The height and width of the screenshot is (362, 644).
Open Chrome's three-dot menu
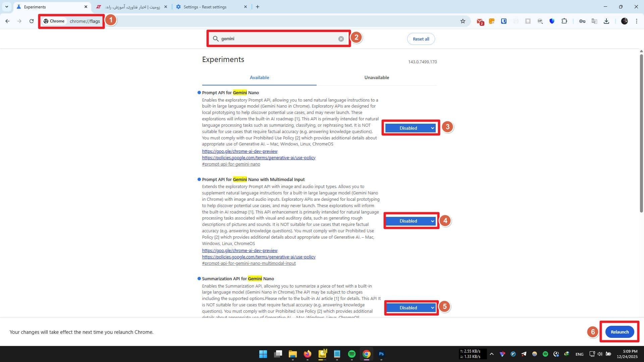[637, 21]
